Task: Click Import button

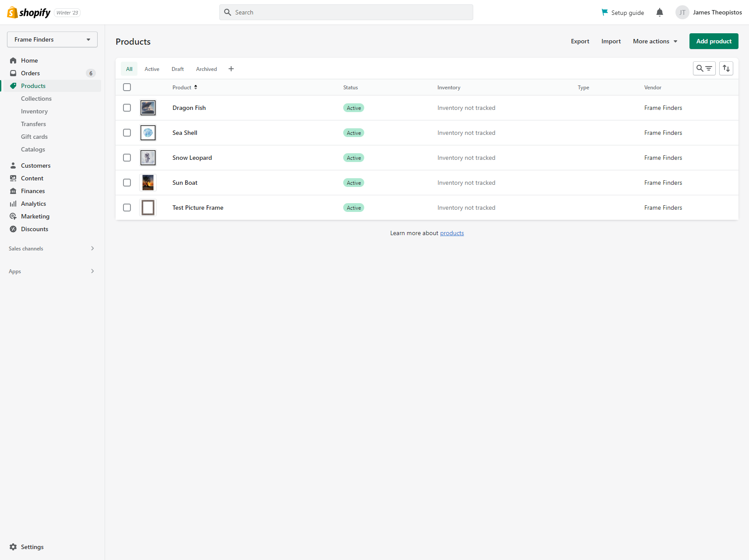Action: pos(611,41)
